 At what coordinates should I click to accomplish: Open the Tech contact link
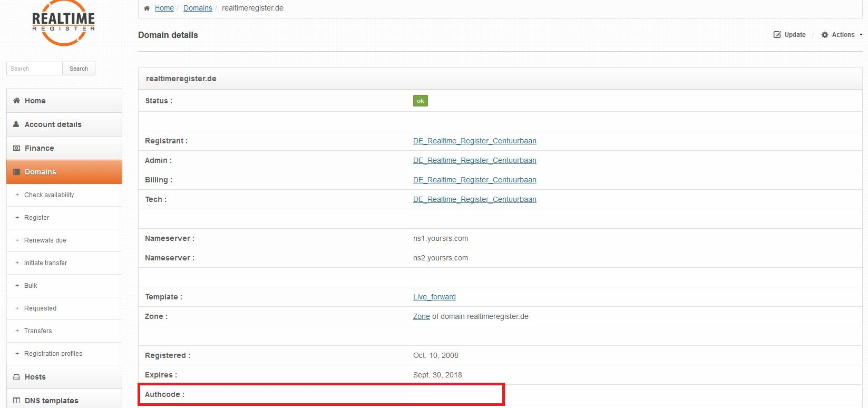tap(475, 199)
